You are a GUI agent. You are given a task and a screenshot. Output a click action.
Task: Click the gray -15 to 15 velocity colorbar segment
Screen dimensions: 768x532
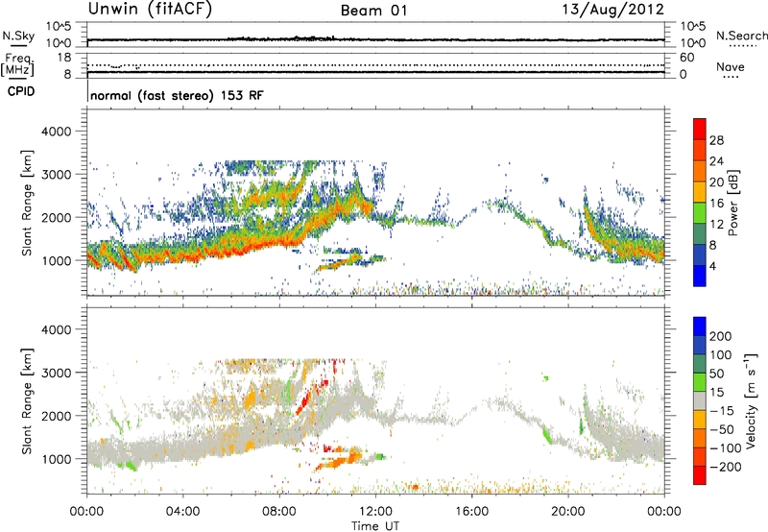click(x=700, y=401)
